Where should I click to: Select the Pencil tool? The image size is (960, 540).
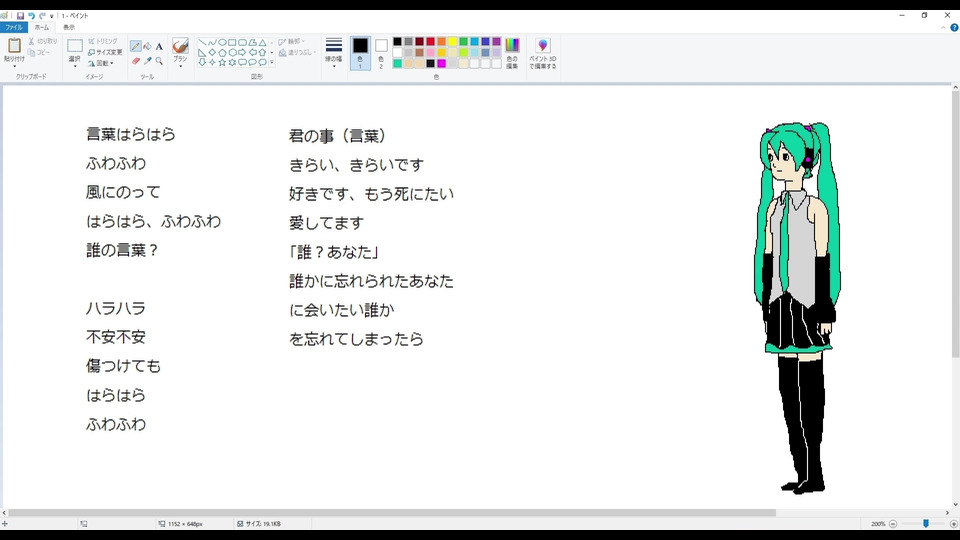coord(136,47)
